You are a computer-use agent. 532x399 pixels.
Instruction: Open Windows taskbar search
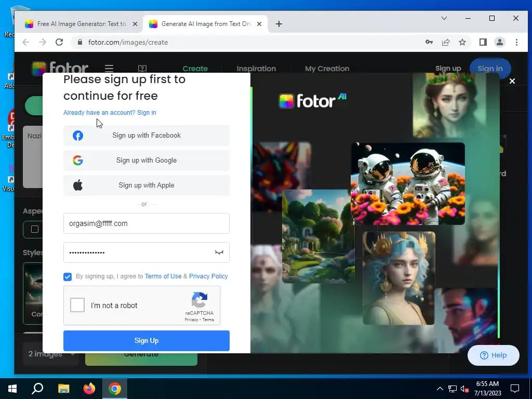37,389
